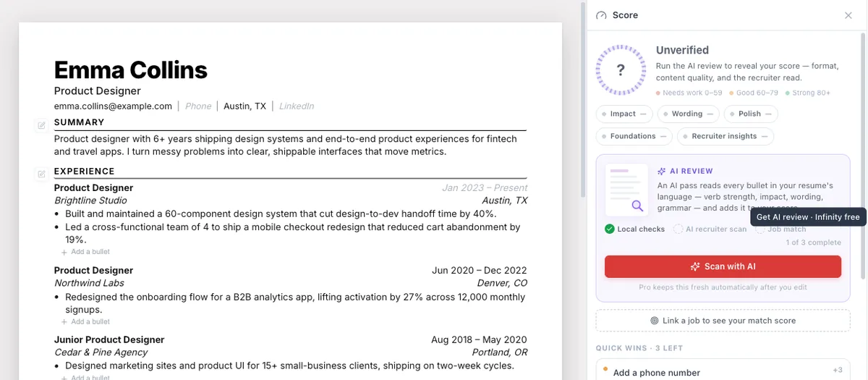The width and height of the screenshot is (868, 380).
Task: Click the sparkle icon next to AI REVIEW
Action: tap(662, 172)
